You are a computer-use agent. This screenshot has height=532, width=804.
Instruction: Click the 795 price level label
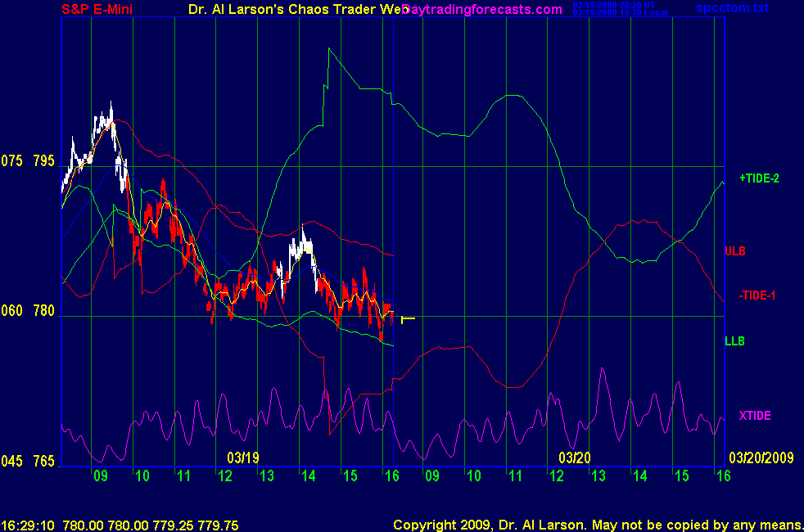pyautogui.click(x=44, y=160)
